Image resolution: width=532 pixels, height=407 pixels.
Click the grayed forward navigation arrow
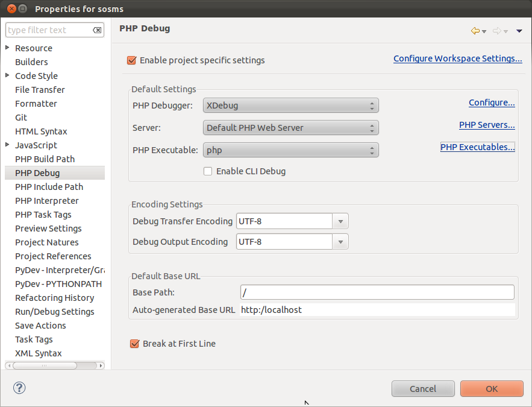click(x=496, y=31)
